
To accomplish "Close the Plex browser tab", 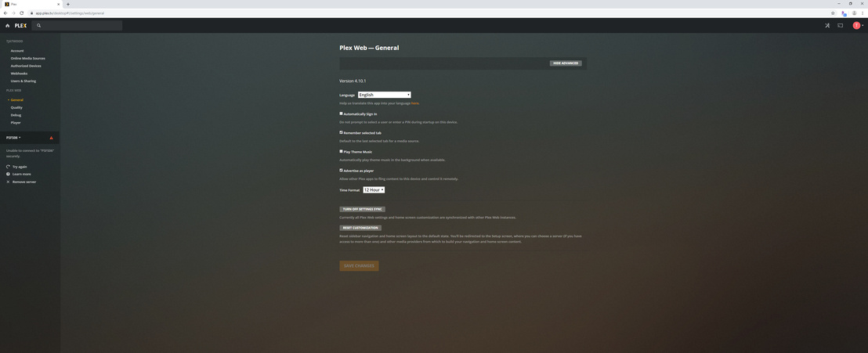I will (x=58, y=4).
